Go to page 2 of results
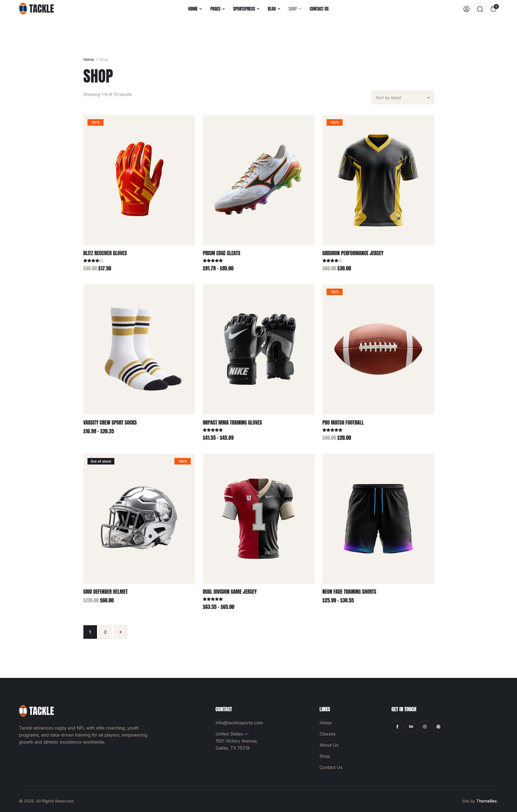This screenshot has width=517, height=812. pos(105,632)
